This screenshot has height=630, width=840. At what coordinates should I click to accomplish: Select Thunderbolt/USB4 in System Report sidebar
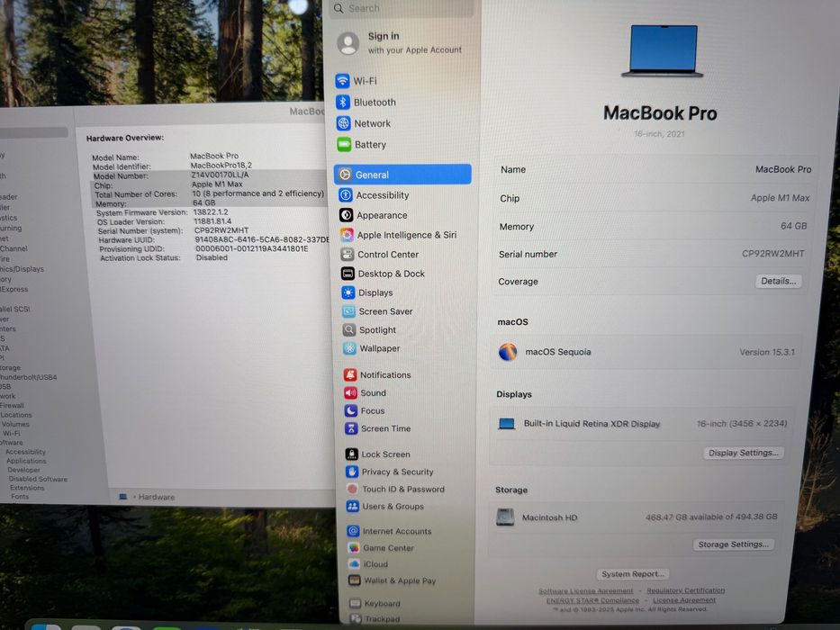[x=29, y=377]
